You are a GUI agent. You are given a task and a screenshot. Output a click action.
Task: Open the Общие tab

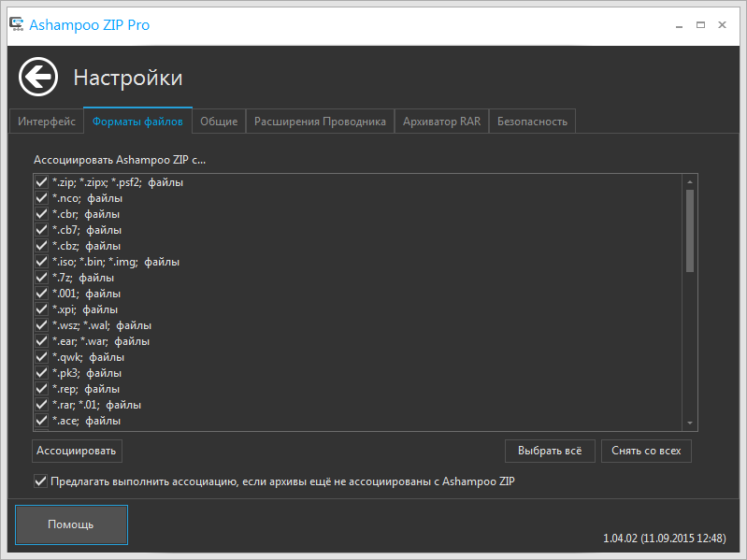pos(219,122)
